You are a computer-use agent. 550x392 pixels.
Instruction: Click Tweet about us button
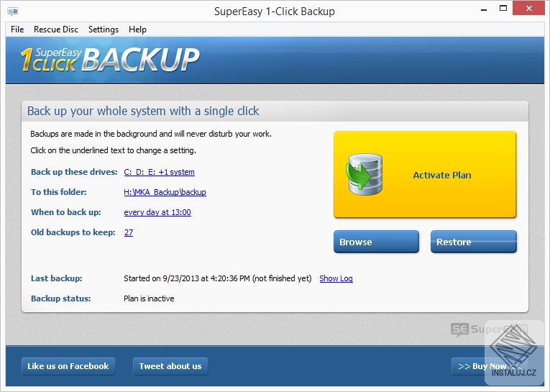(170, 366)
